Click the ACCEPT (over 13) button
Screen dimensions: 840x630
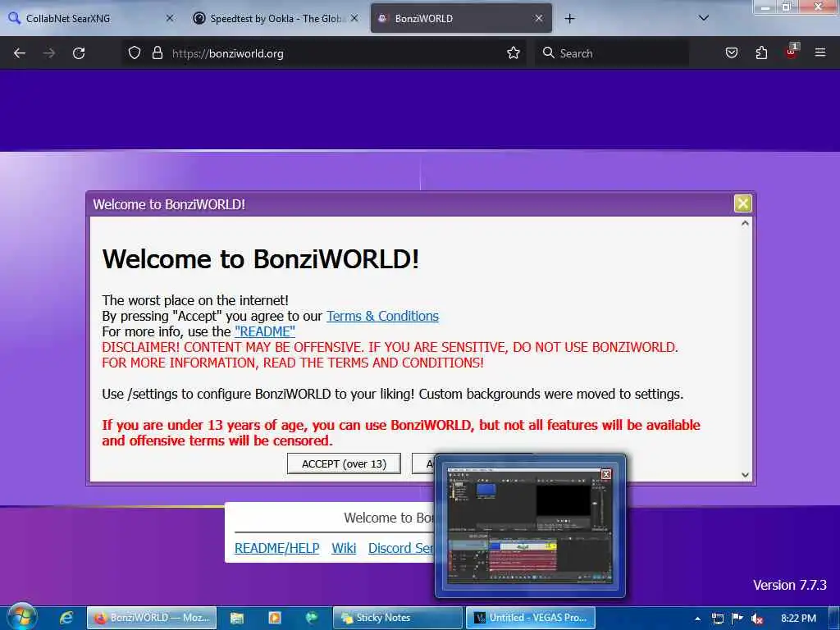344,464
